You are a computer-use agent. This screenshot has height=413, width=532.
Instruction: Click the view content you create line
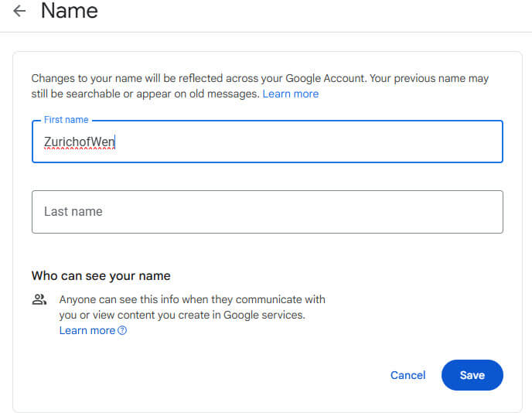(182, 315)
